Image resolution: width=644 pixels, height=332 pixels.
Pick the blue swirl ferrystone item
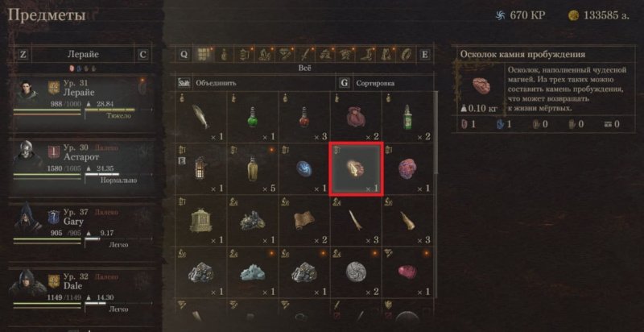point(304,169)
